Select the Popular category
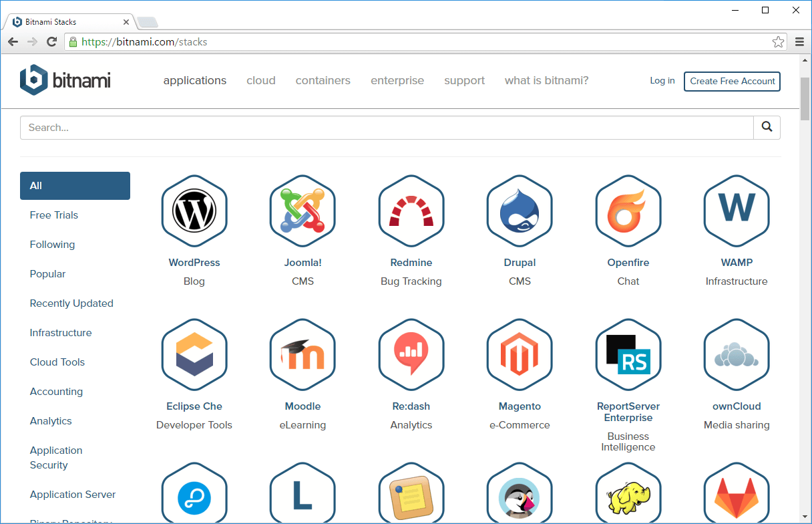 pyautogui.click(x=48, y=274)
